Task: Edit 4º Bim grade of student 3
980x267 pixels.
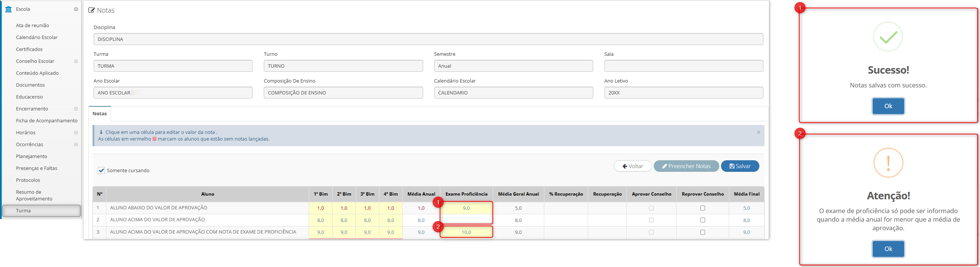Action: point(391,232)
